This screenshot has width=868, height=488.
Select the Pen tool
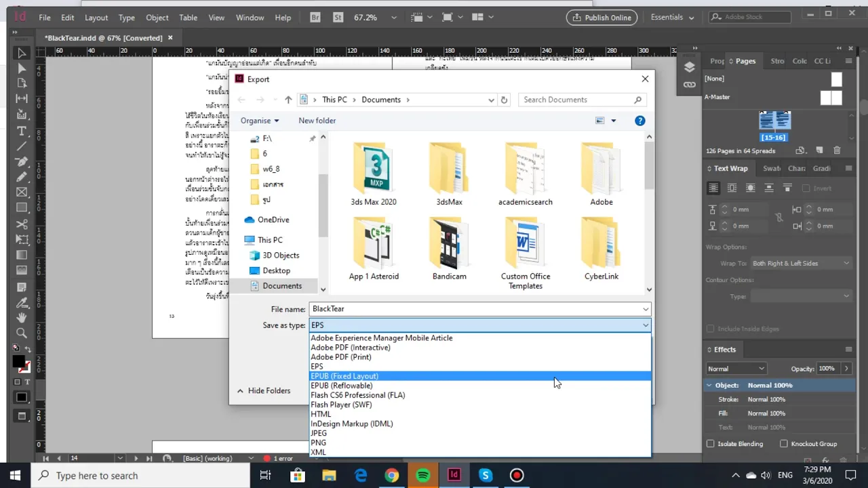pyautogui.click(x=21, y=162)
